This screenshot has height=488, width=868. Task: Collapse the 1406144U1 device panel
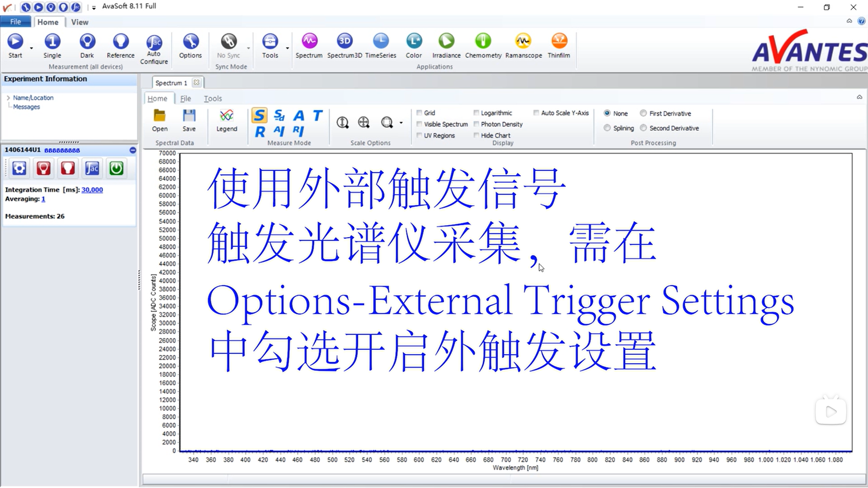point(132,150)
